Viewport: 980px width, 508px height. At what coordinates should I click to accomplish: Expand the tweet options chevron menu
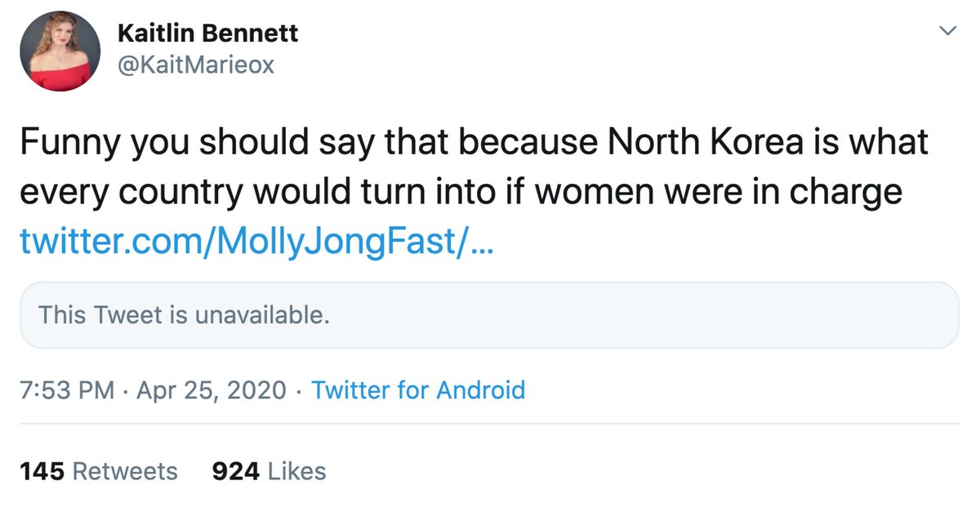point(947,31)
